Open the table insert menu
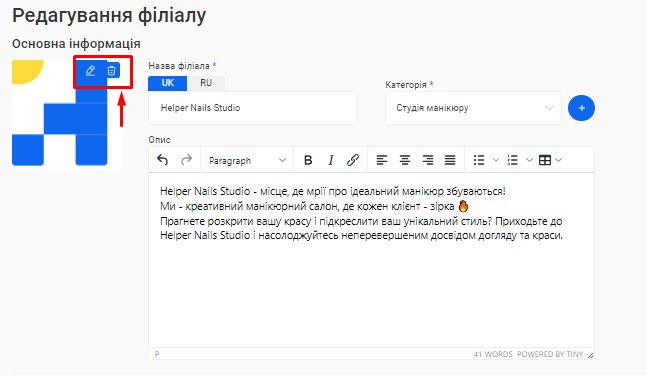 [x=550, y=160]
